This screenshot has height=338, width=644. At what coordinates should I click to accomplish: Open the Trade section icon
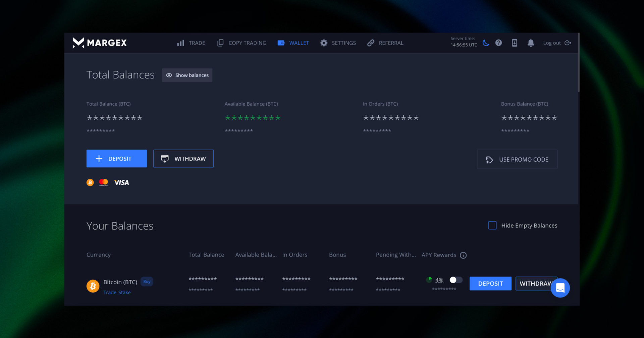tap(180, 43)
